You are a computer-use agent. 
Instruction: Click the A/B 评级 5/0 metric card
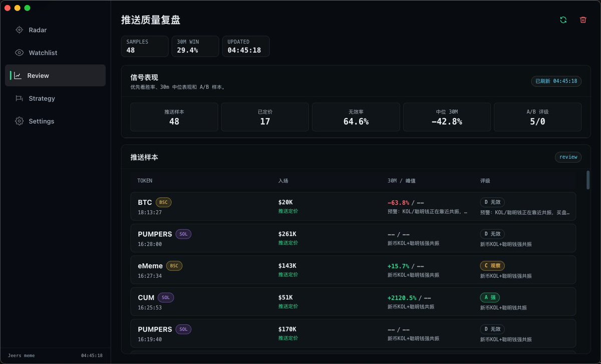[x=538, y=117]
